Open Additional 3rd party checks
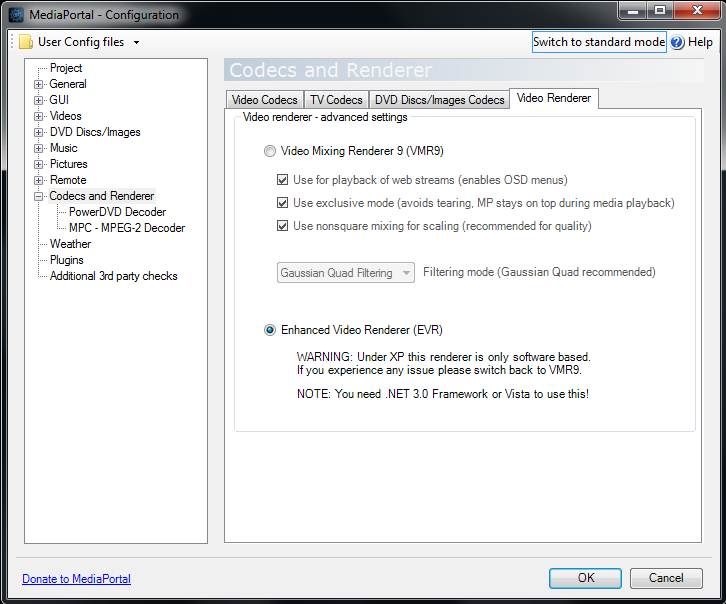The height and width of the screenshot is (604, 726). point(113,276)
